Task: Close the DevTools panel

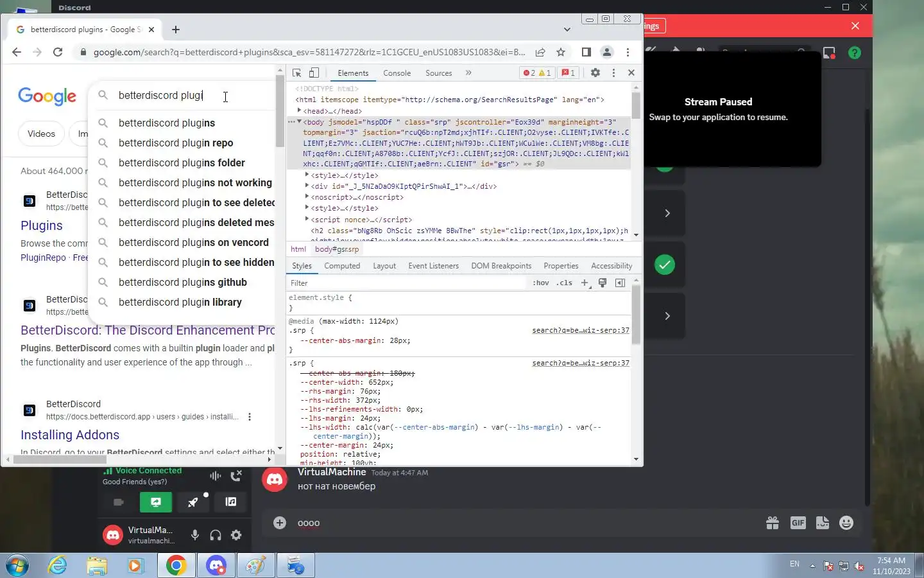Action: click(631, 73)
